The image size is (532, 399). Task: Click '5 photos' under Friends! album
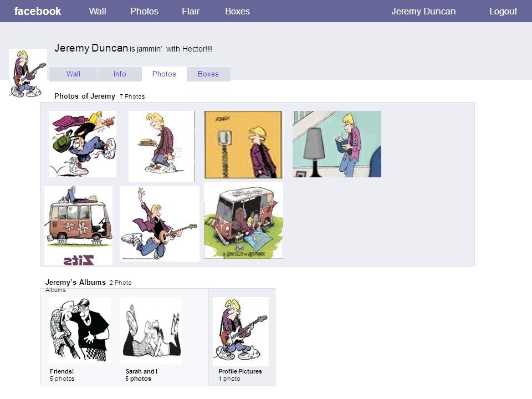[x=62, y=378]
